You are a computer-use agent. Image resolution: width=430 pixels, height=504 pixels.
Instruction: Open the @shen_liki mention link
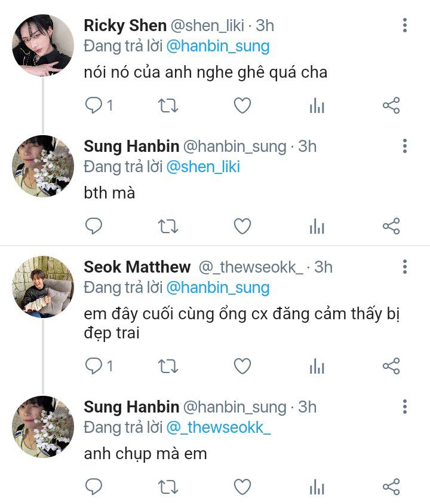[x=202, y=167]
